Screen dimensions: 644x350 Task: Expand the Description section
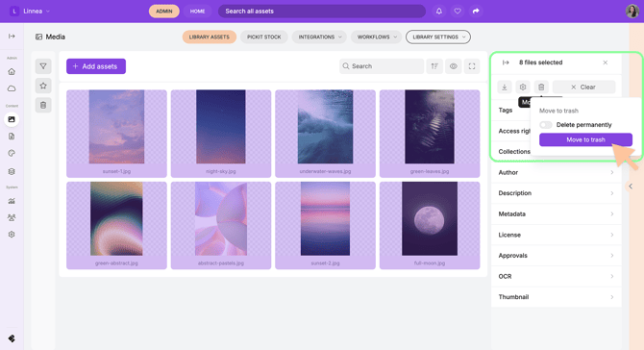[557, 193]
